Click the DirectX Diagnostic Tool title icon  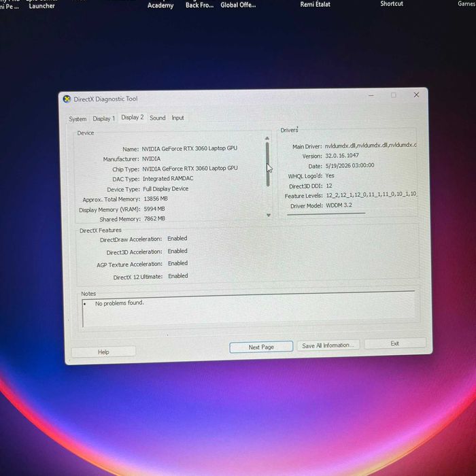(67, 99)
